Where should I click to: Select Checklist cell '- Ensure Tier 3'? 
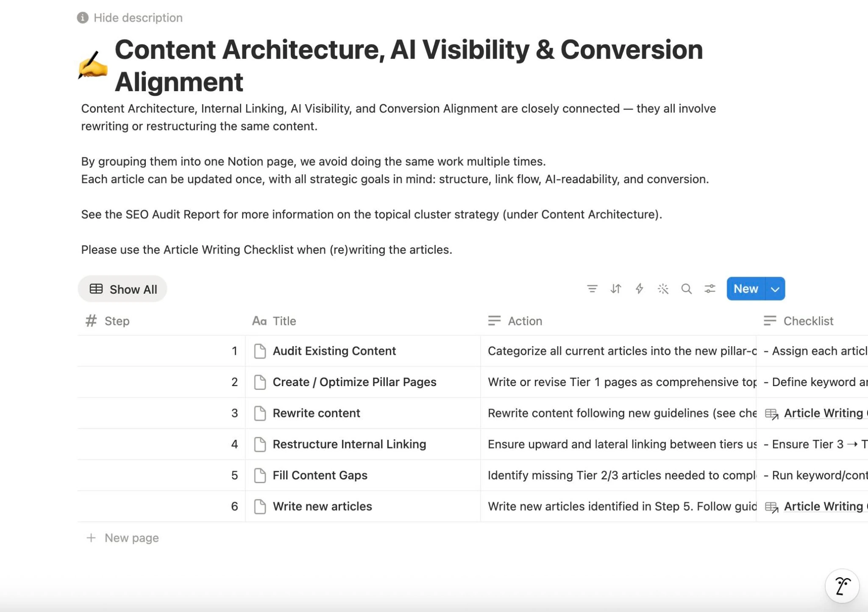pyautogui.click(x=812, y=444)
